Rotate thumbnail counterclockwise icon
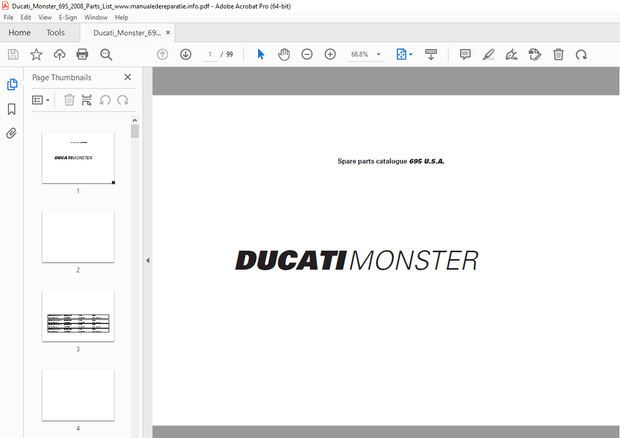Screen dimensions: 620x438 [105, 100]
